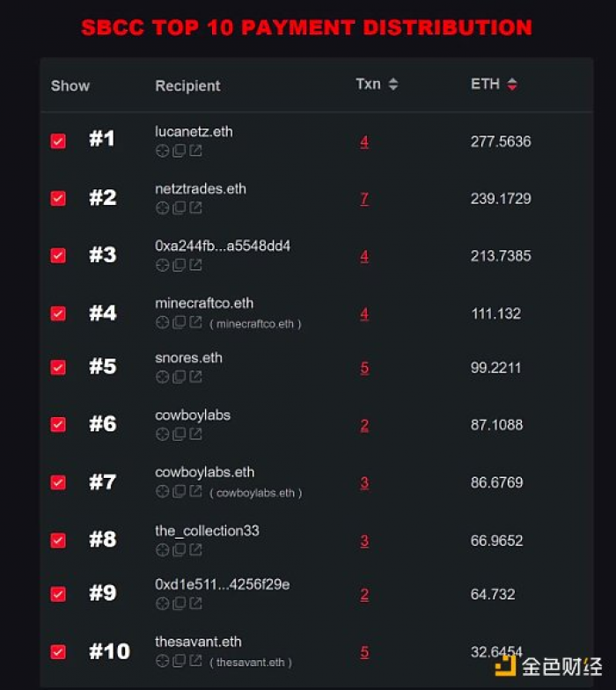
Task: Click crosshair icon under 0xd1e511...4256f29e
Action: (162, 604)
